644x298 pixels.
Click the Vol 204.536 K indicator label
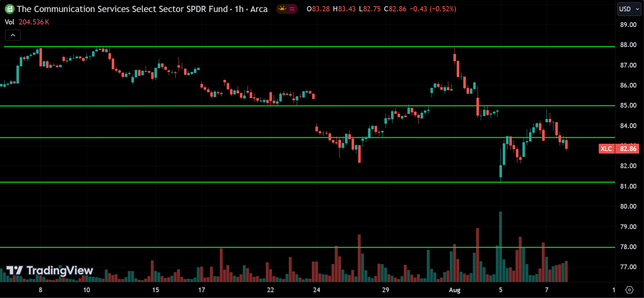(27, 22)
